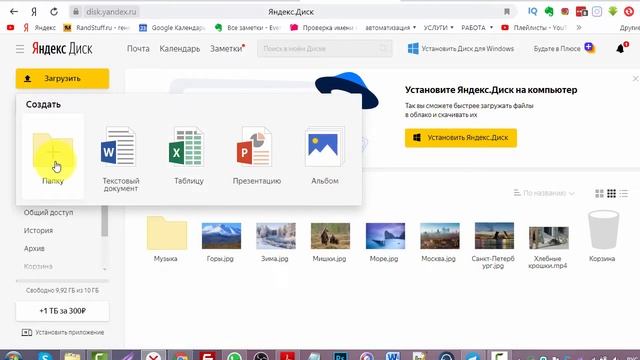This screenshot has height=360, width=640.
Task: Switch to list view
Action: coord(623,193)
